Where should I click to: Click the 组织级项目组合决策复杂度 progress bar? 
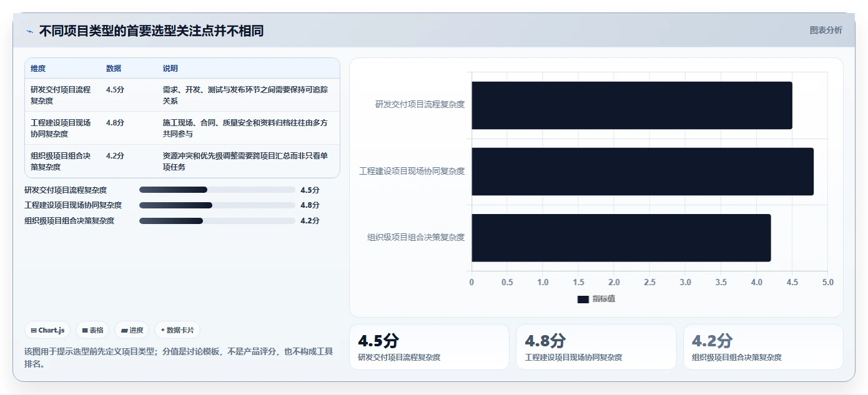tap(217, 221)
